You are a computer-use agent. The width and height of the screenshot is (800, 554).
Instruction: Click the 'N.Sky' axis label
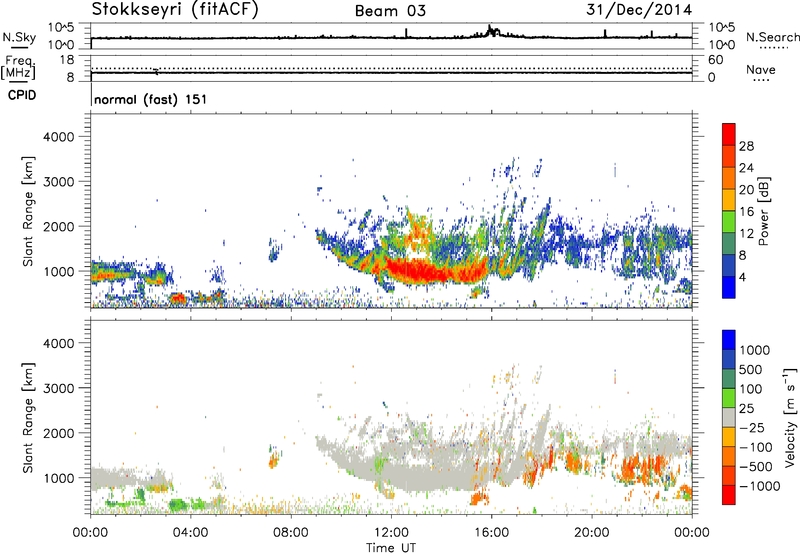(x=19, y=37)
